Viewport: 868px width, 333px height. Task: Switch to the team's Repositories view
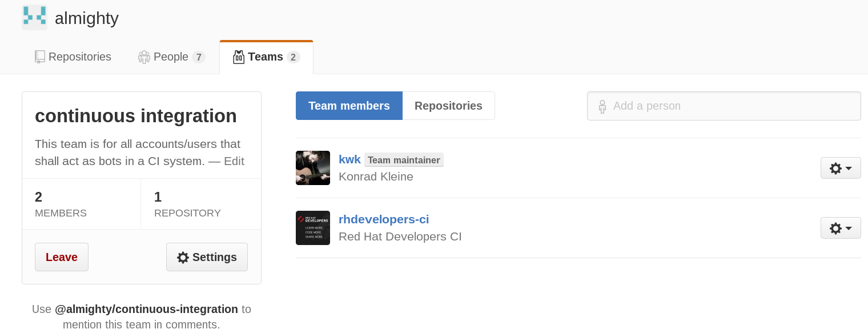pos(448,106)
